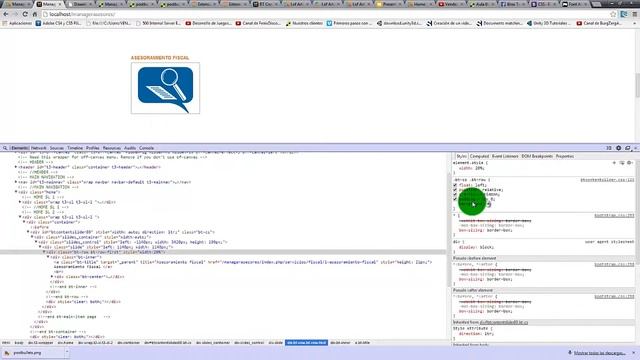
Task: Undock DevTools into separate window
Action: coord(628,148)
